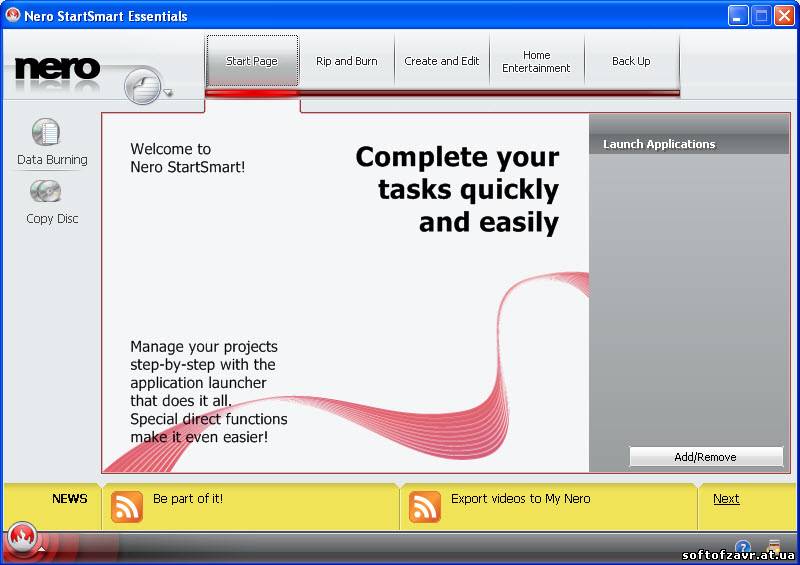Click the Copy Disc icon
This screenshot has width=800, height=565.
[x=45, y=191]
